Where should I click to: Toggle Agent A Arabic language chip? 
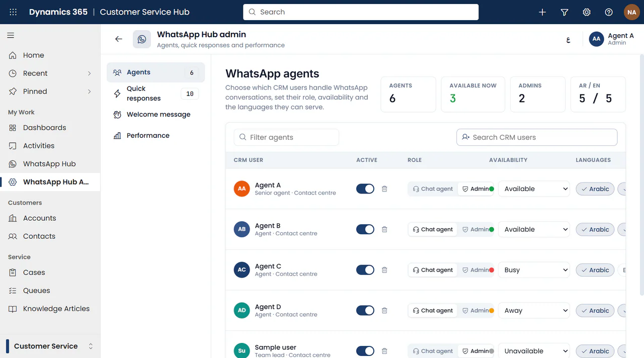coord(595,189)
